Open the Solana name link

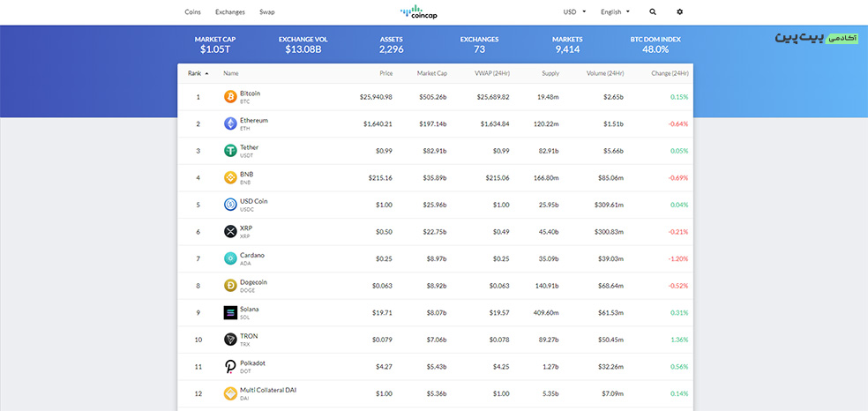249,310
